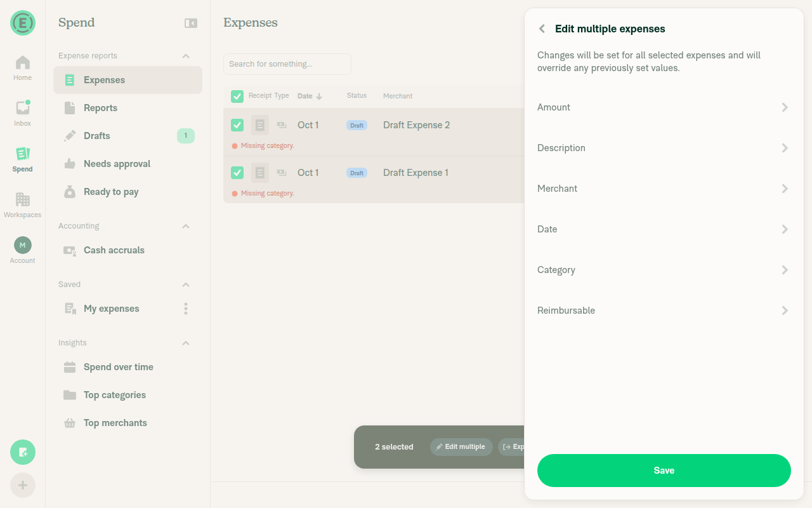Collapse the Saved section
This screenshot has height=508, width=812.
click(x=186, y=284)
